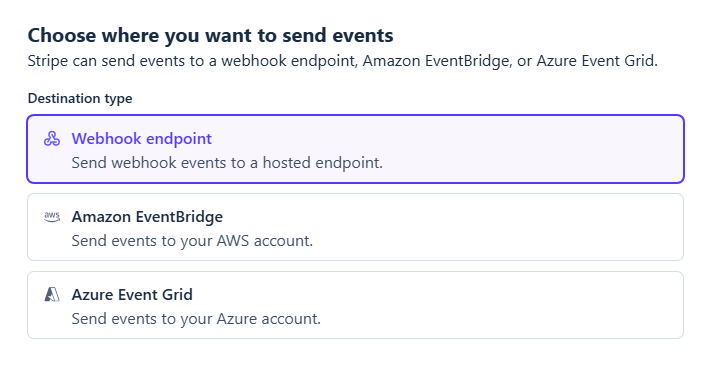Click empty right area of Azure Event Grid card

(547, 305)
